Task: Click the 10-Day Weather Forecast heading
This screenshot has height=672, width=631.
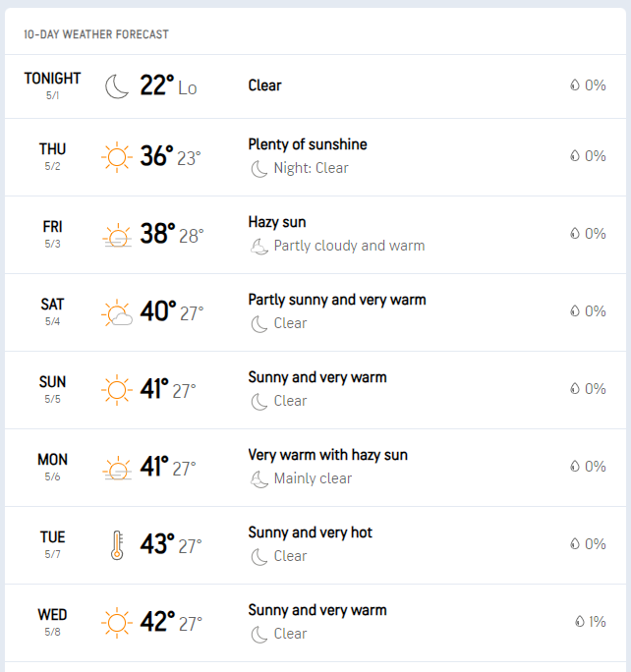Action: [96, 34]
